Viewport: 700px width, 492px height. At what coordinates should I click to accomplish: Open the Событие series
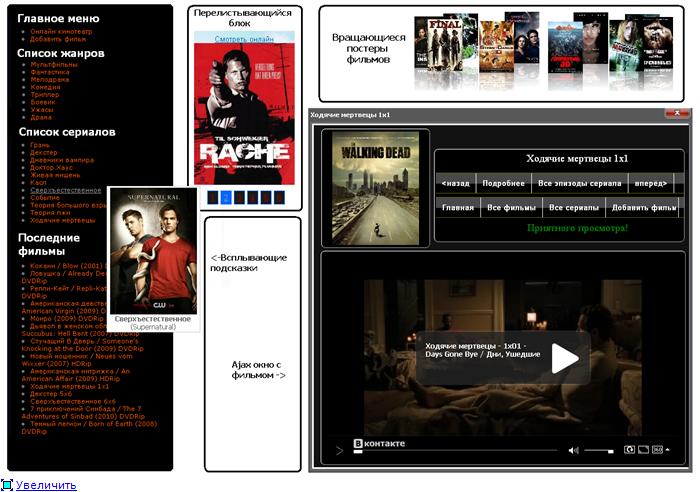[45, 198]
